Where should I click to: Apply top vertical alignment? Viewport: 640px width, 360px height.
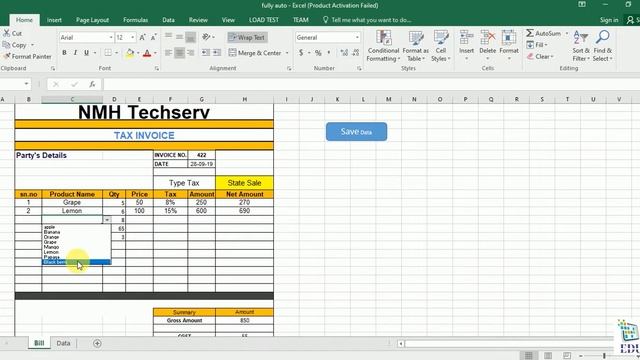(168, 37)
